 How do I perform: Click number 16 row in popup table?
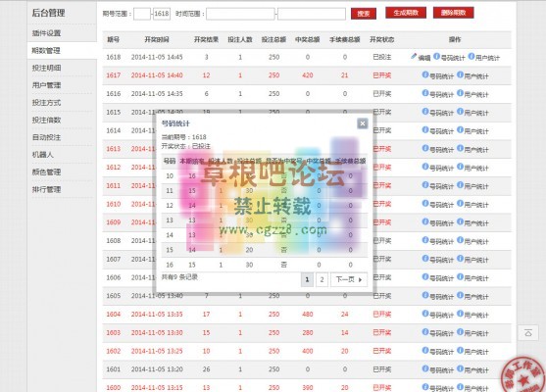(265, 265)
